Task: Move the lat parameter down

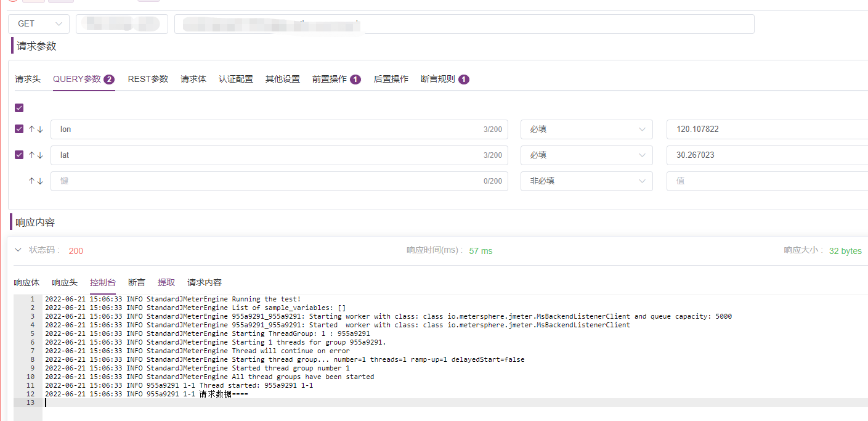Action: (x=40, y=155)
